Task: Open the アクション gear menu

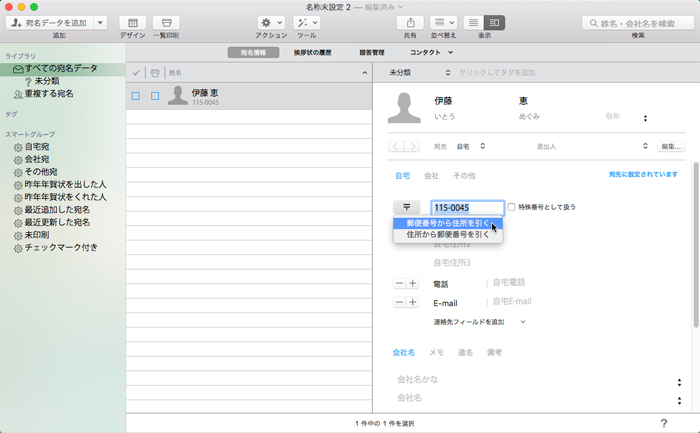Action: (270, 22)
